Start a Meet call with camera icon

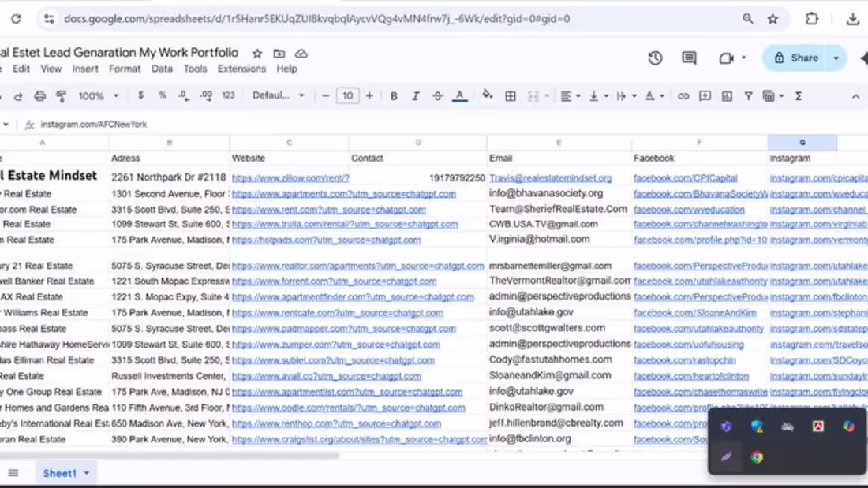(x=726, y=58)
